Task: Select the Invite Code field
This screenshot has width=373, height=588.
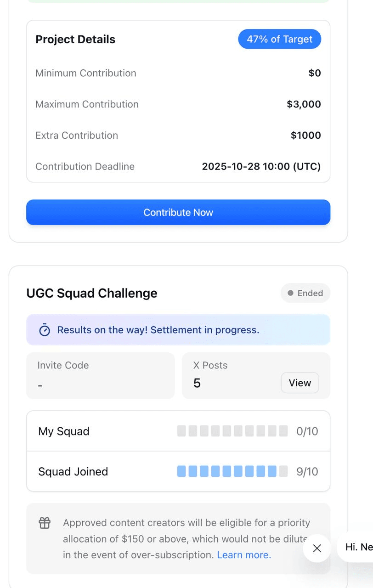Action: pos(100,375)
